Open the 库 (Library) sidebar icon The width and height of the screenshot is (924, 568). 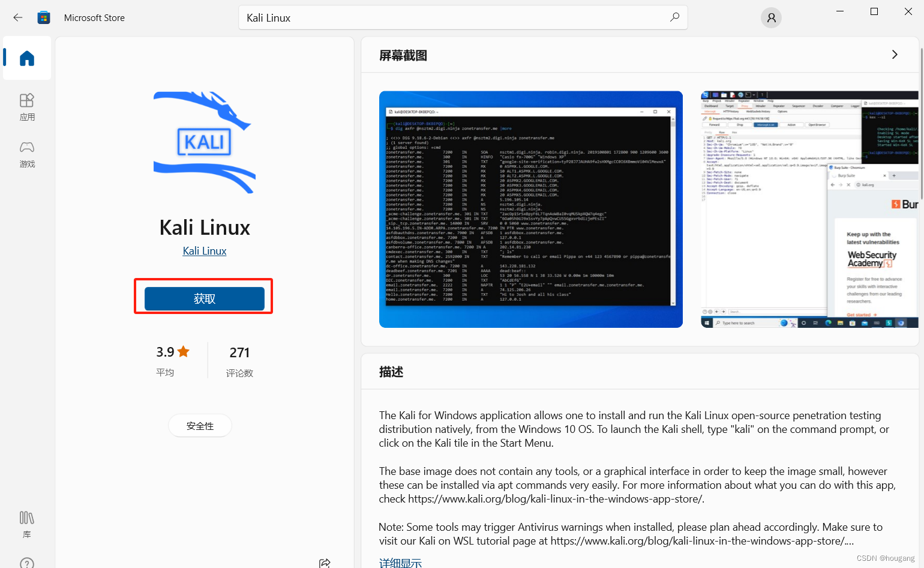click(26, 522)
